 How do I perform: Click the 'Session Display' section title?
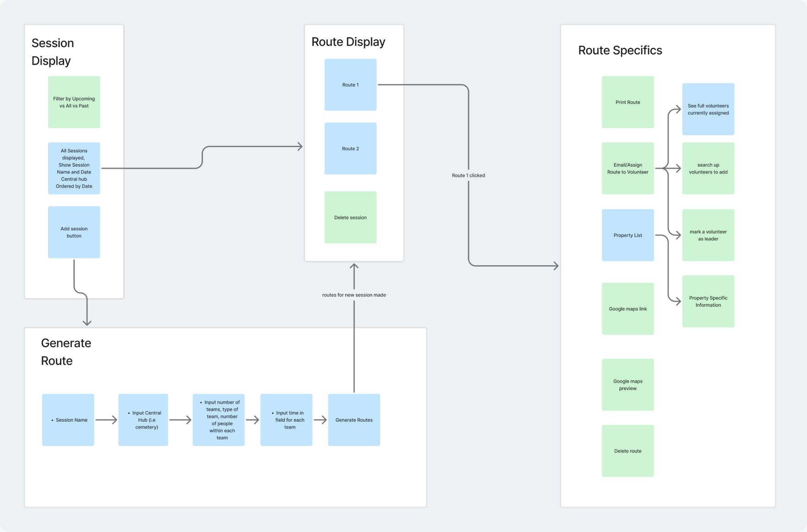pos(53,52)
